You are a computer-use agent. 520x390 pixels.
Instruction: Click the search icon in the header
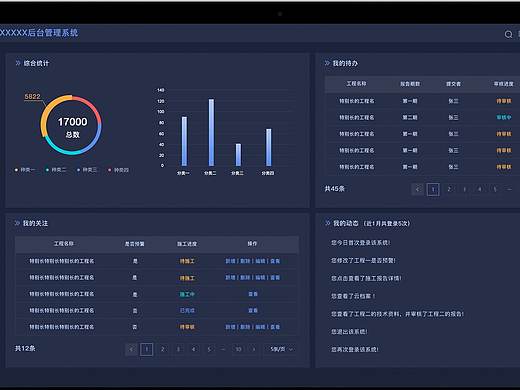pos(508,34)
